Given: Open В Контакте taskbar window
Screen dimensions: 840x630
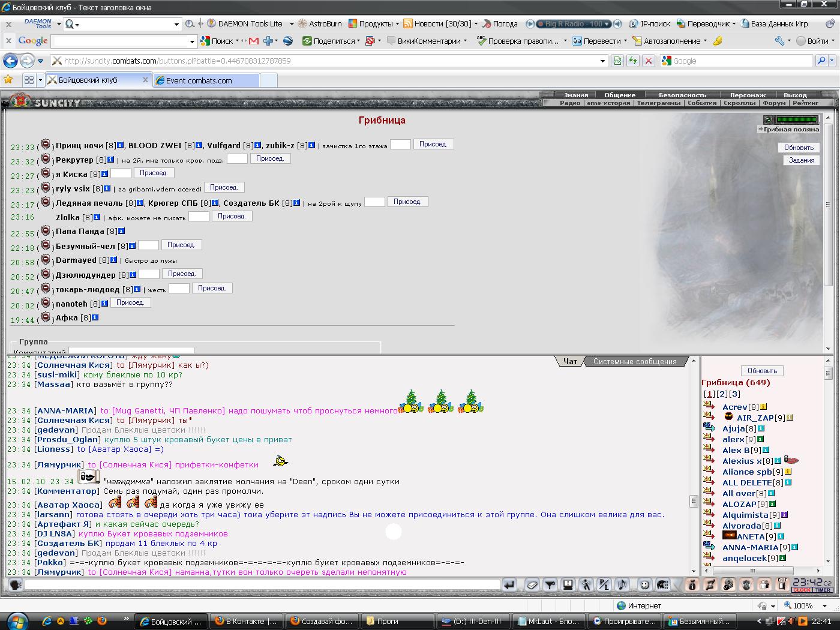Looking at the screenshot, I should [x=247, y=621].
